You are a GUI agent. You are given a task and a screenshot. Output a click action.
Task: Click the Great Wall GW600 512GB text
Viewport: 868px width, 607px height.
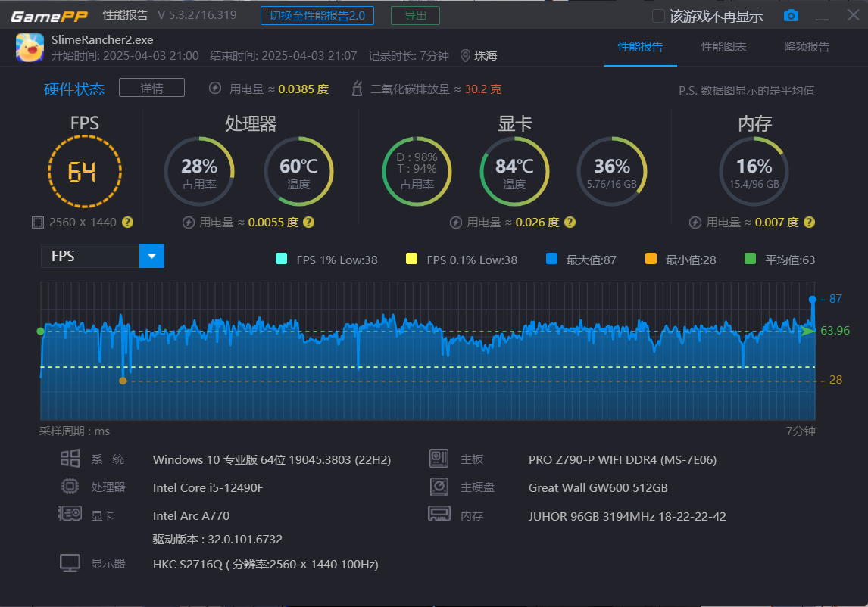pos(598,487)
